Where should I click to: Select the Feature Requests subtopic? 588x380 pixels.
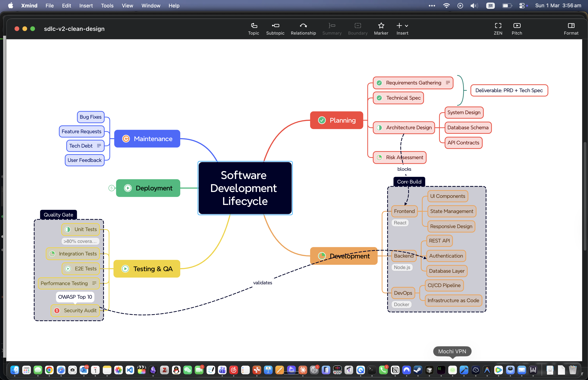(x=81, y=131)
